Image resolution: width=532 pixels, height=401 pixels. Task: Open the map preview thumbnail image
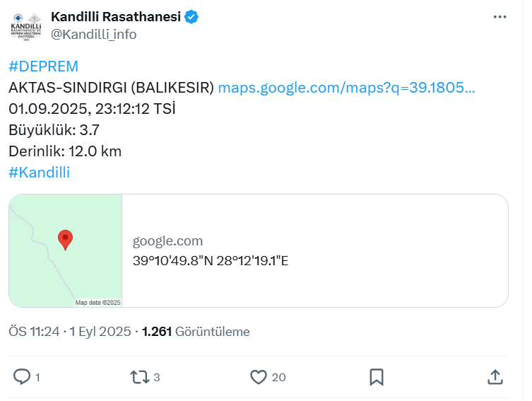click(66, 250)
